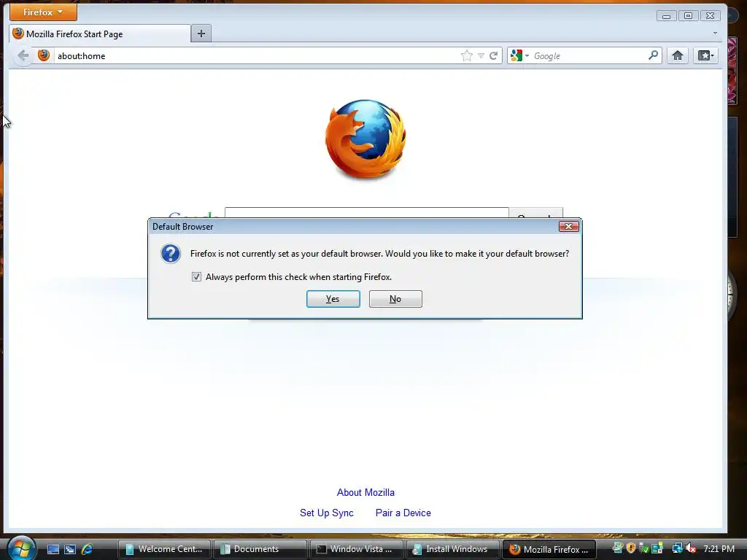
Task: Click Show Desktop quick launch icon
Action: [53, 549]
